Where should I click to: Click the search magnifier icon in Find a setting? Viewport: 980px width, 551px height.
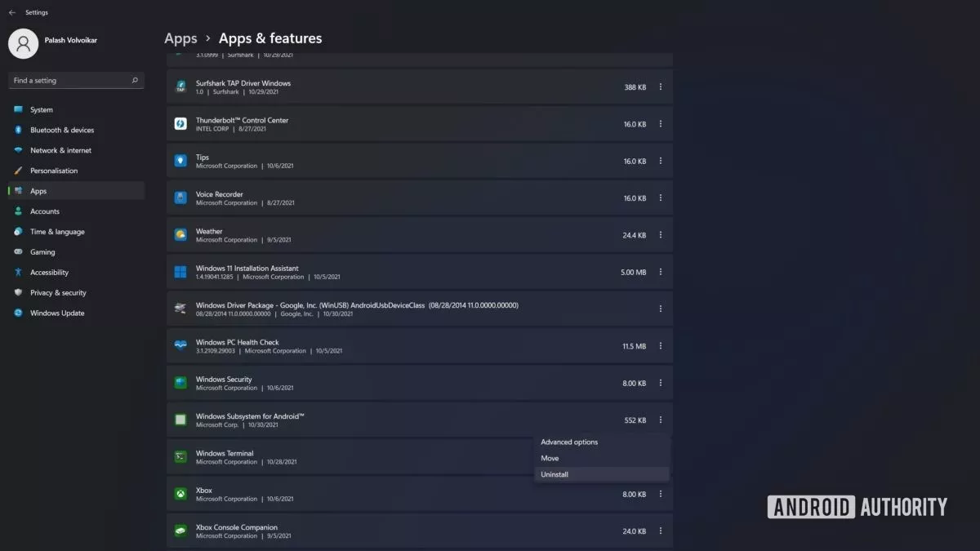tap(135, 80)
